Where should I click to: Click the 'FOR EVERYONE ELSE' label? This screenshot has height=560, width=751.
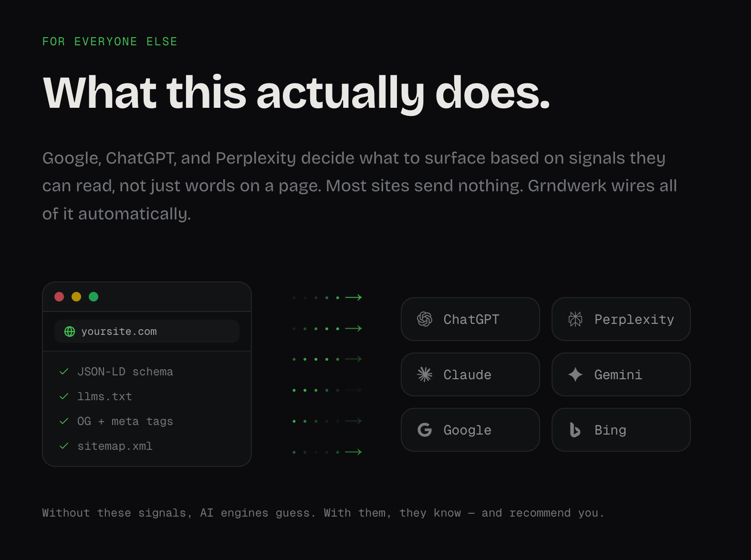tap(110, 41)
